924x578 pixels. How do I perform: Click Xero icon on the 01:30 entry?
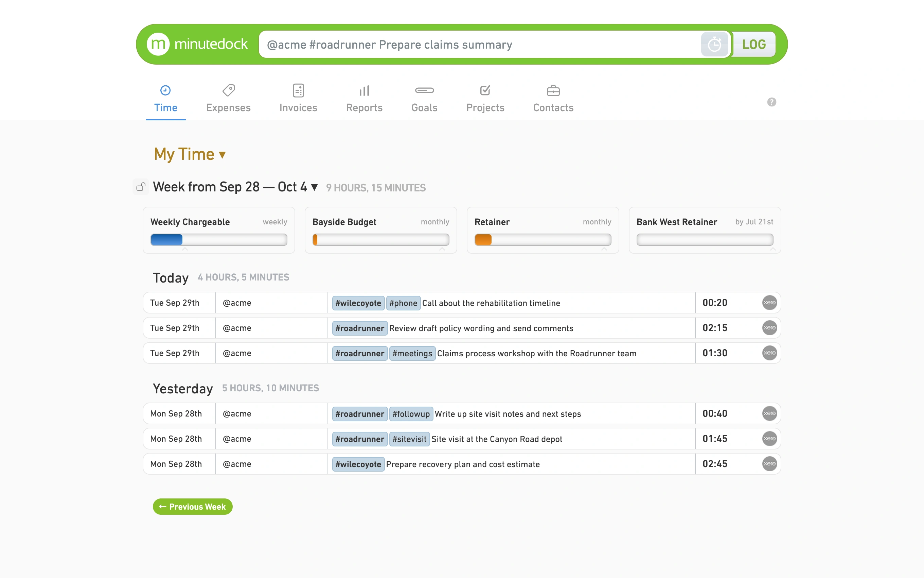pyautogui.click(x=769, y=353)
